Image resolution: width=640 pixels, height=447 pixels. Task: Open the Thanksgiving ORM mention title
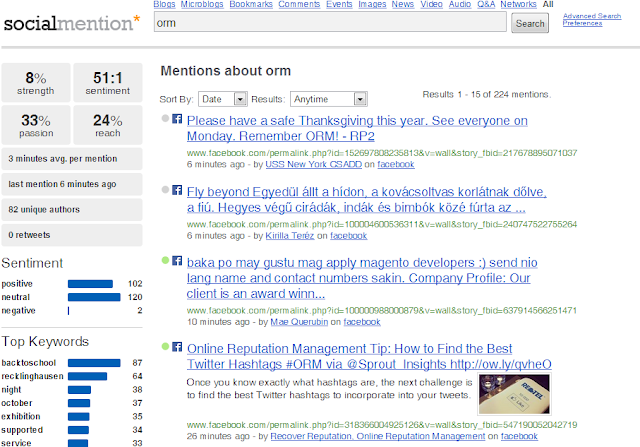click(357, 128)
